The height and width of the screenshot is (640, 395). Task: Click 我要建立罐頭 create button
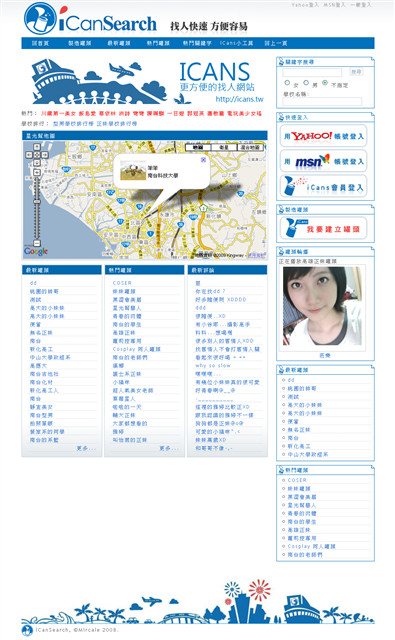[x=324, y=228]
